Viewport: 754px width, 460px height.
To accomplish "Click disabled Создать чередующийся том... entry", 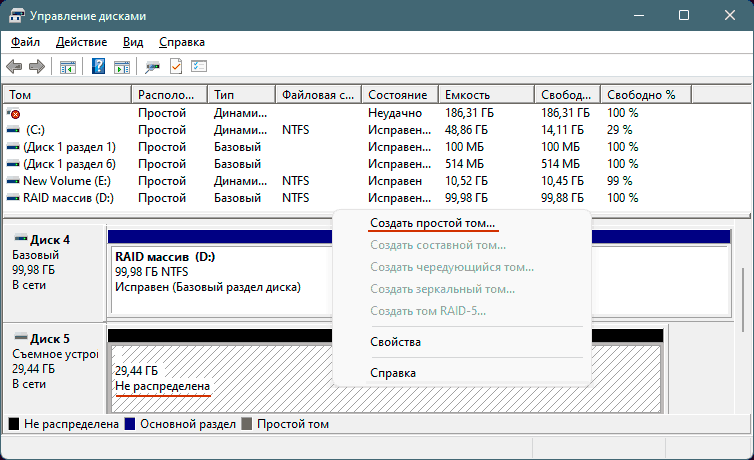I will (452, 267).
